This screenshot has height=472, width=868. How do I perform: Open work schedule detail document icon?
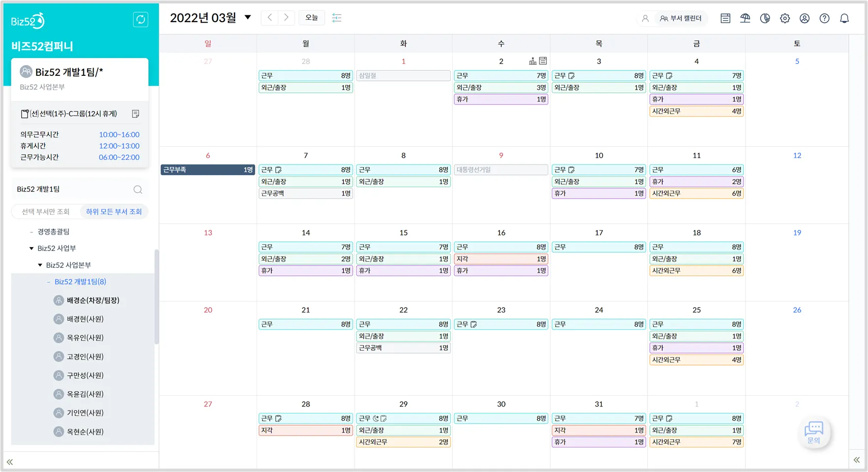[x=135, y=114]
